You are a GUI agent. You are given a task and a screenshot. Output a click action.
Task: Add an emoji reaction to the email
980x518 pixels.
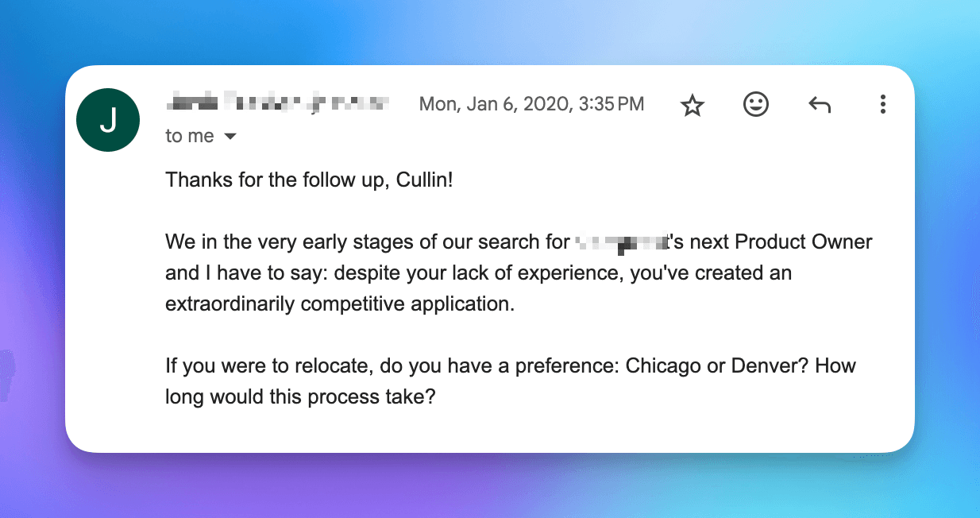click(755, 104)
